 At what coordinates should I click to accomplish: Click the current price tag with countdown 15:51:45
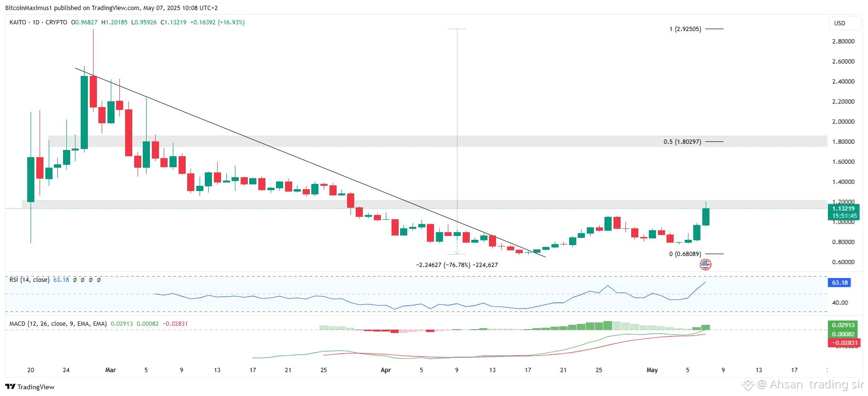(844, 212)
